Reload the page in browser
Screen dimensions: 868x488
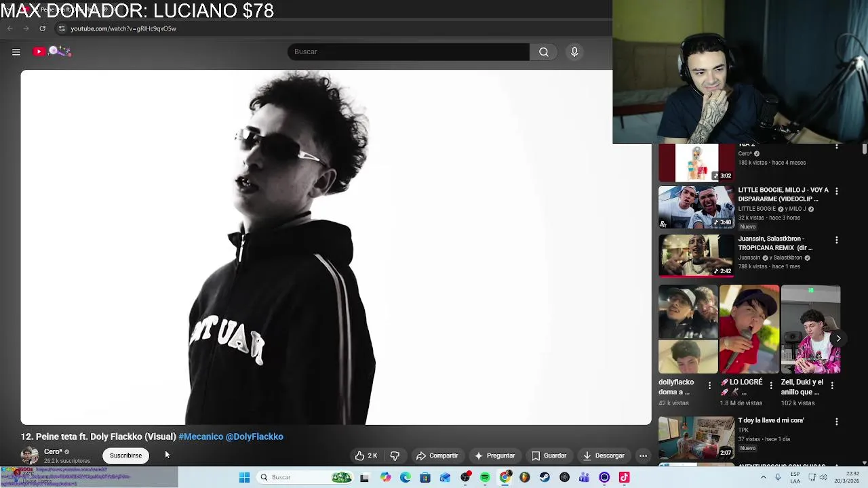[x=43, y=28]
